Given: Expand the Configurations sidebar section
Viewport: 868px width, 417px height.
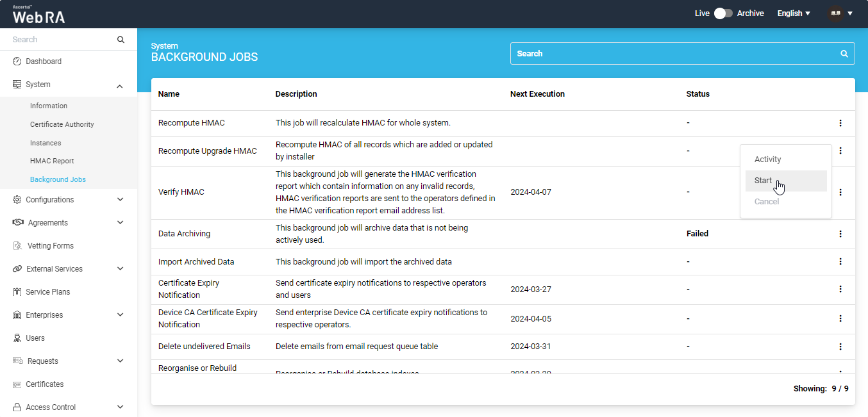Looking at the screenshot, I should tap(120, 200).
